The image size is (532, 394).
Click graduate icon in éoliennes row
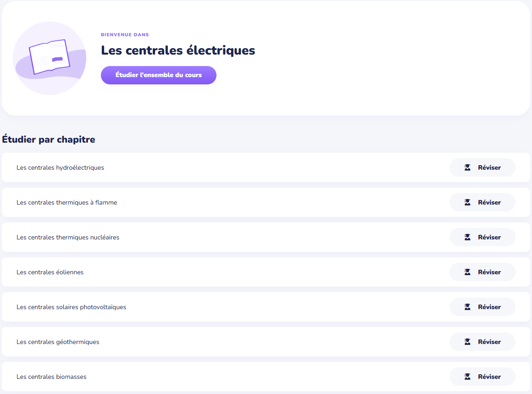pyautogui.click(x=467, y=272)
